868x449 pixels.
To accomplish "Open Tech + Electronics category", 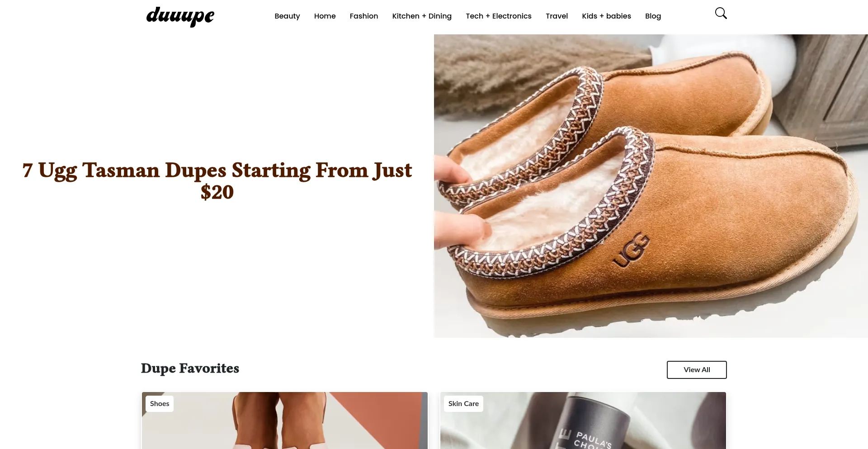I will pos(499,16).
